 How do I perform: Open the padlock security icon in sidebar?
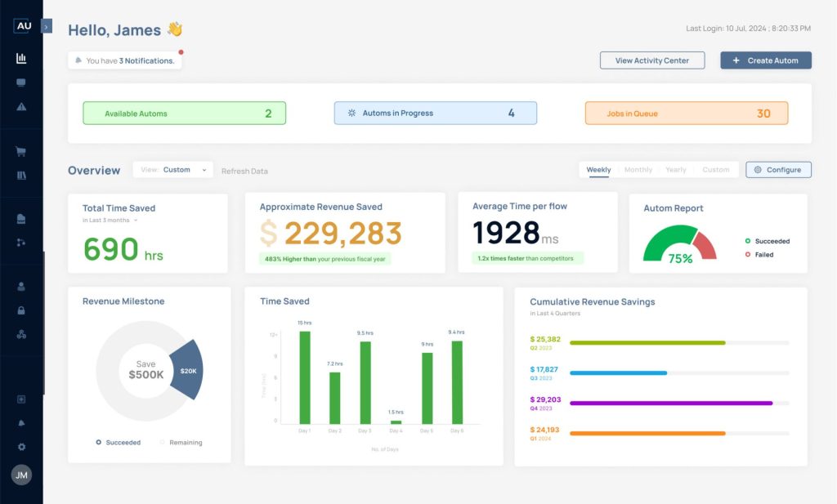(21, 310)
